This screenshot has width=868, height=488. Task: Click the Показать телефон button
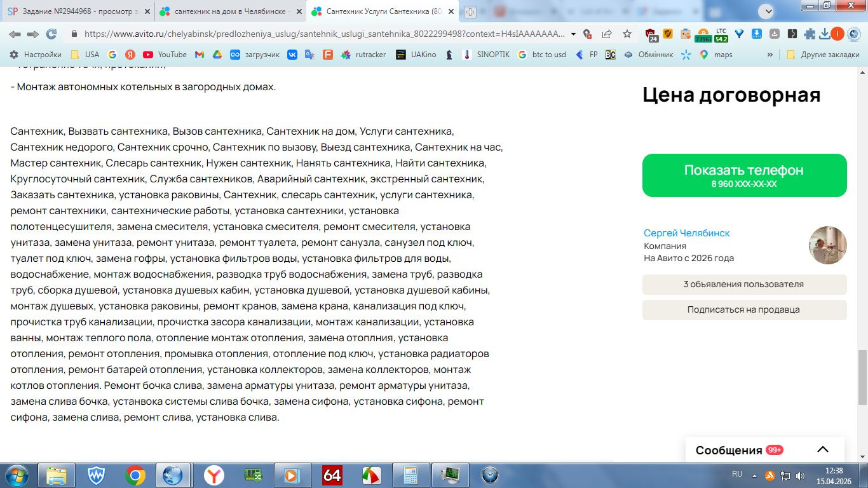744,175
